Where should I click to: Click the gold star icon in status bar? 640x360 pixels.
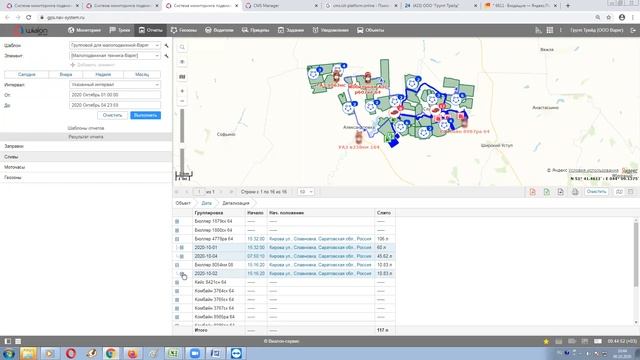point(546,341)
